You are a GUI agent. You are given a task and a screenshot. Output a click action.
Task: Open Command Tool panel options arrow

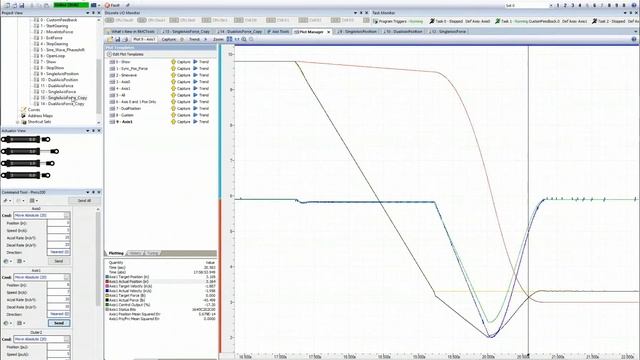[x=87, y=192]
